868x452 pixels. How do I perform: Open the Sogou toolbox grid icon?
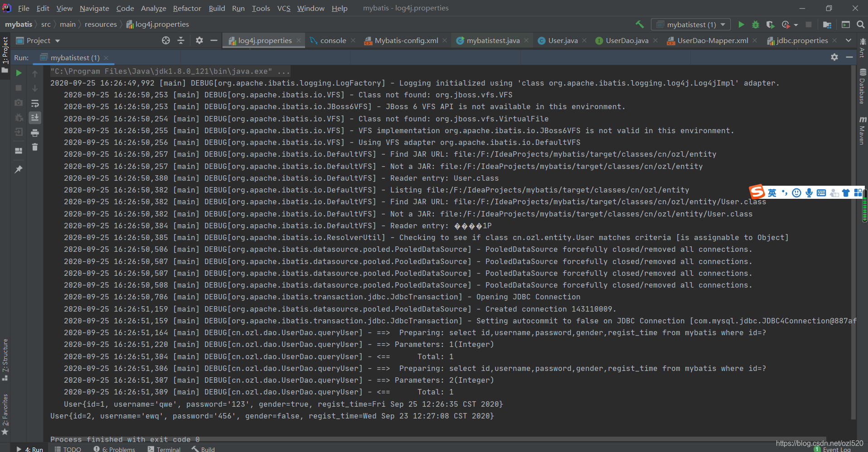tap(858, 192)
